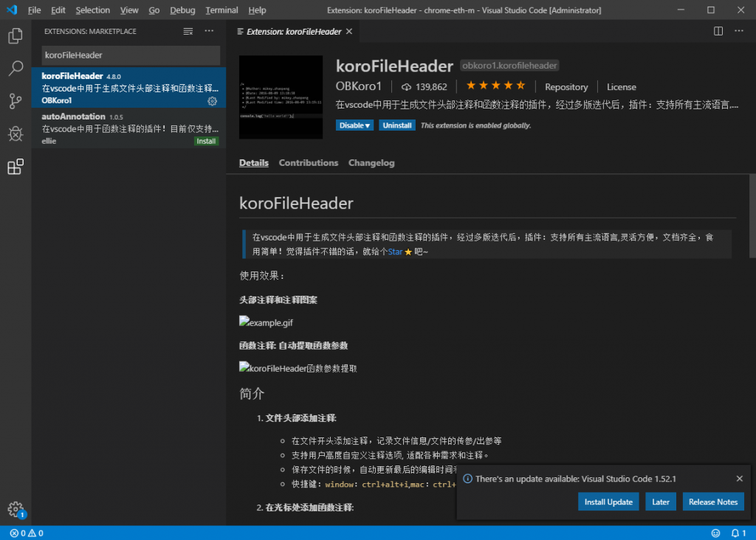Open the feedback smiley in status bar
Image resolution: width=756 pixels, height=540 pixels.
(715, 533)
